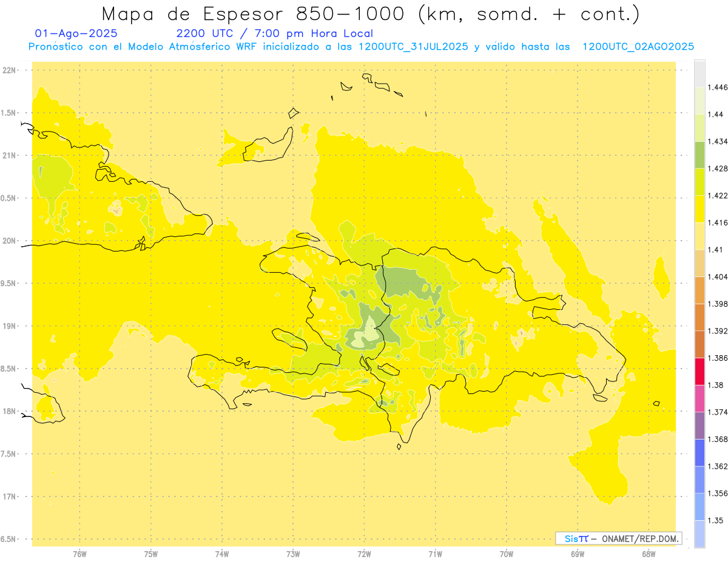Click the bright yellow 1.416–1.422 color bar segment
The image size is (728, 562).
point(699,209)
